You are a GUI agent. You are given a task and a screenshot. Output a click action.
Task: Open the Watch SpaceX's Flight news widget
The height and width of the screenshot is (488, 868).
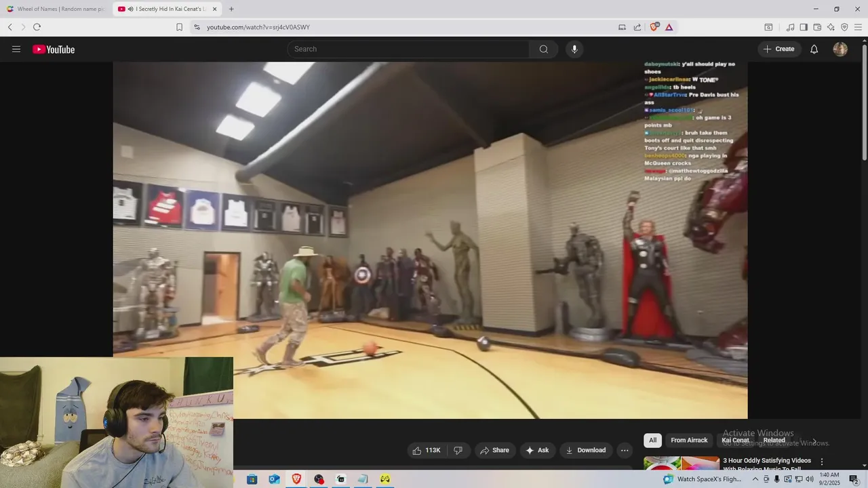(x=702, y=479)
